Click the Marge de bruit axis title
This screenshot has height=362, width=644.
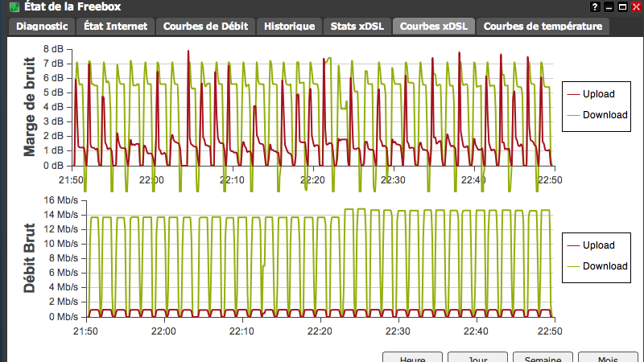point(29,107)
